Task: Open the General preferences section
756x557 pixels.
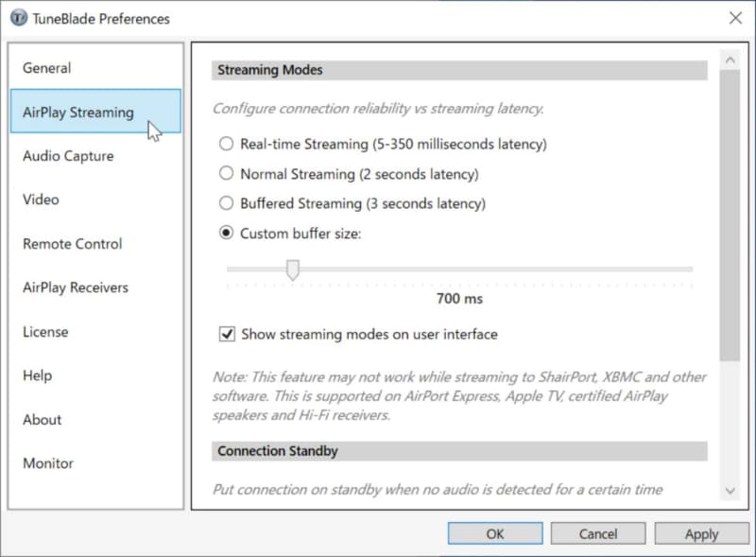Action: (95, 67)
